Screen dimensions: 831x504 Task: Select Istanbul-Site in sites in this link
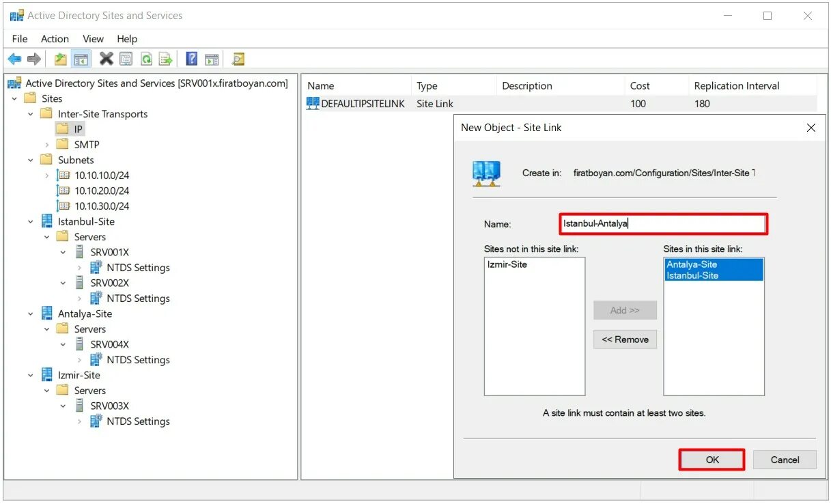click(714, 275)
